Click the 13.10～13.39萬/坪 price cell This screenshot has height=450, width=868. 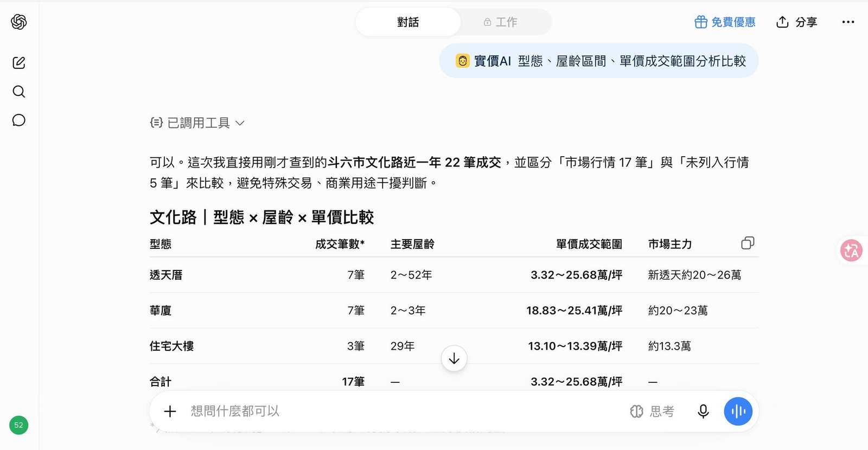(x=576, y=346)
